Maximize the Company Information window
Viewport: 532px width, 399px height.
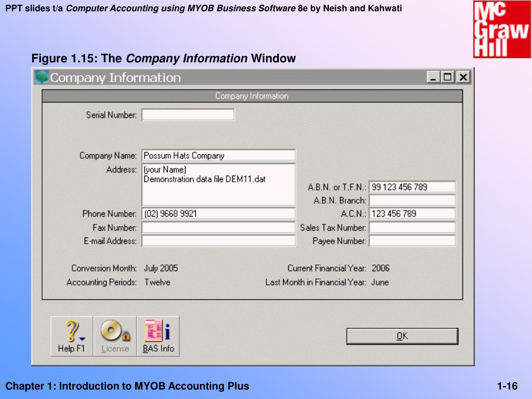[448, 77]
